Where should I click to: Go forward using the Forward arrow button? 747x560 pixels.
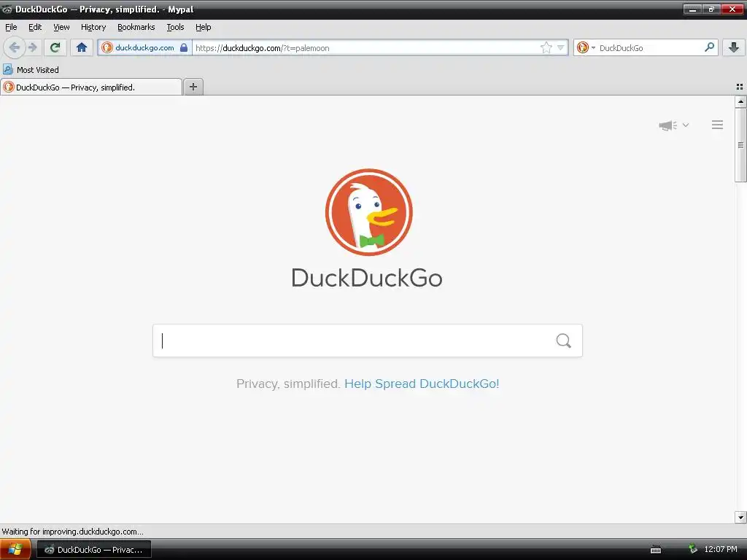pyautogui.click(x=32, y=47)
